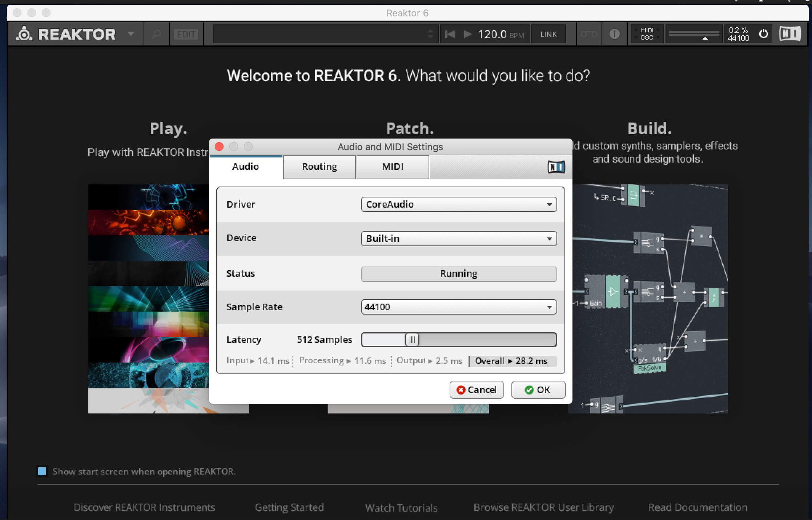Click the play transport button
Screen dimensions: 812x520
pyautogui.click(x=468, y=34)
